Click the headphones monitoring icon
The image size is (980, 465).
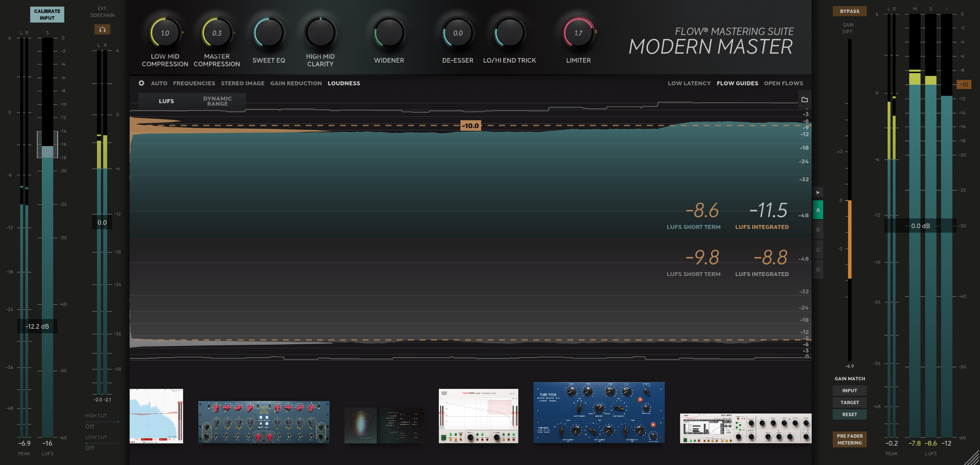coord(102,28)
